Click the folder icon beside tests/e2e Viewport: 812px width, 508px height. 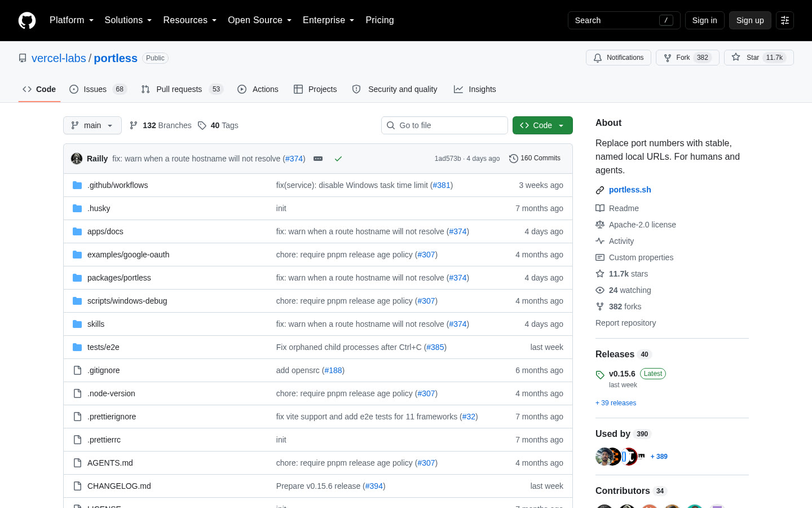(77, 347)
